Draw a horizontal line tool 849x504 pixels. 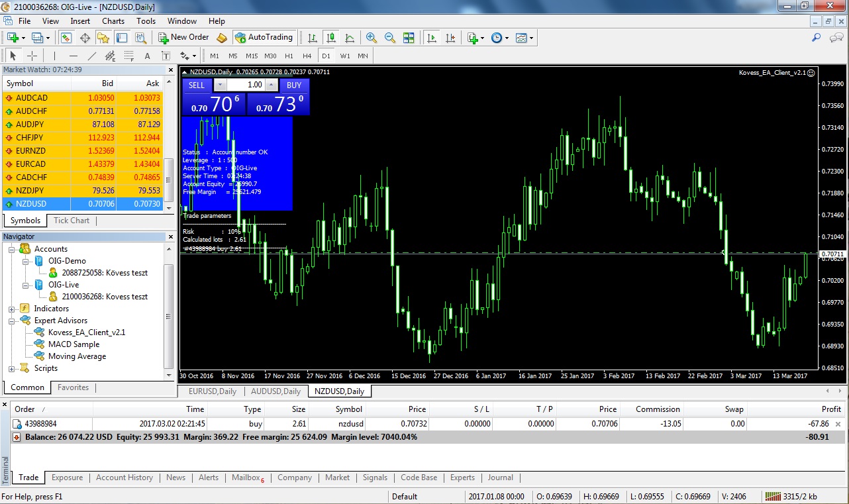click(x=74, y=56)
